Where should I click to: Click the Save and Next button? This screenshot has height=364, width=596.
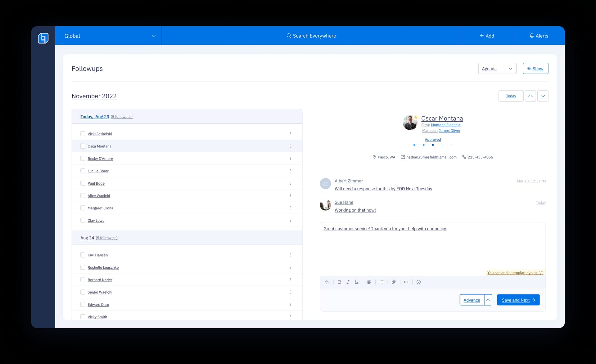(x=518, y=300)
